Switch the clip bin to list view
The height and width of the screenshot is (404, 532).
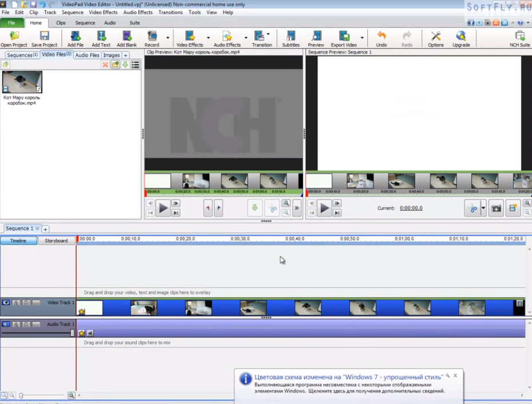coord(136,65)
